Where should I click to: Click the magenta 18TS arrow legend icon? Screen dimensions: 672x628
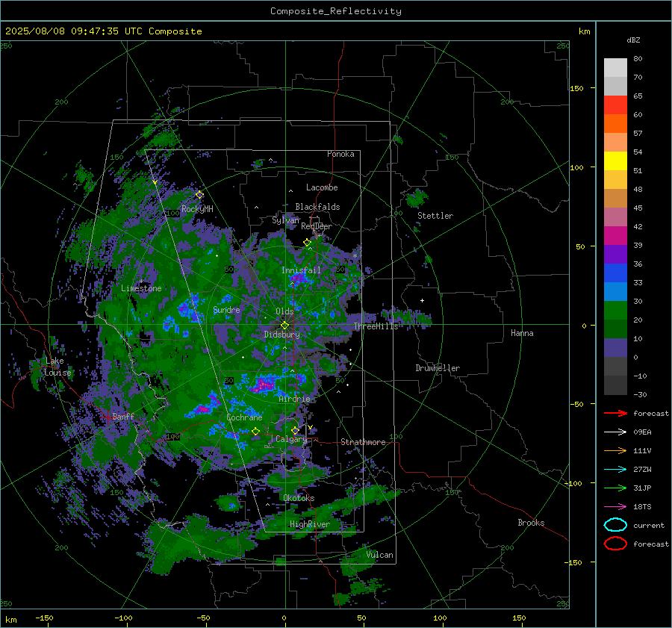(615, 507)
